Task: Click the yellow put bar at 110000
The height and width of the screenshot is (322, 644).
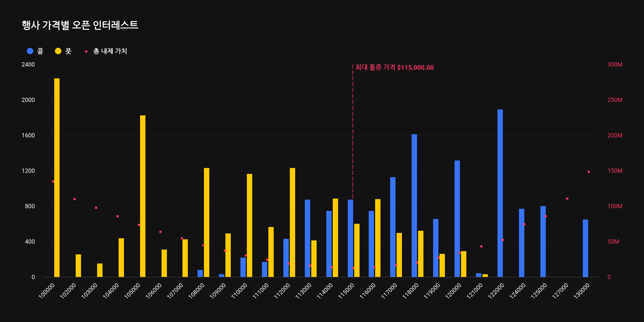Action: tap(250, 225)
